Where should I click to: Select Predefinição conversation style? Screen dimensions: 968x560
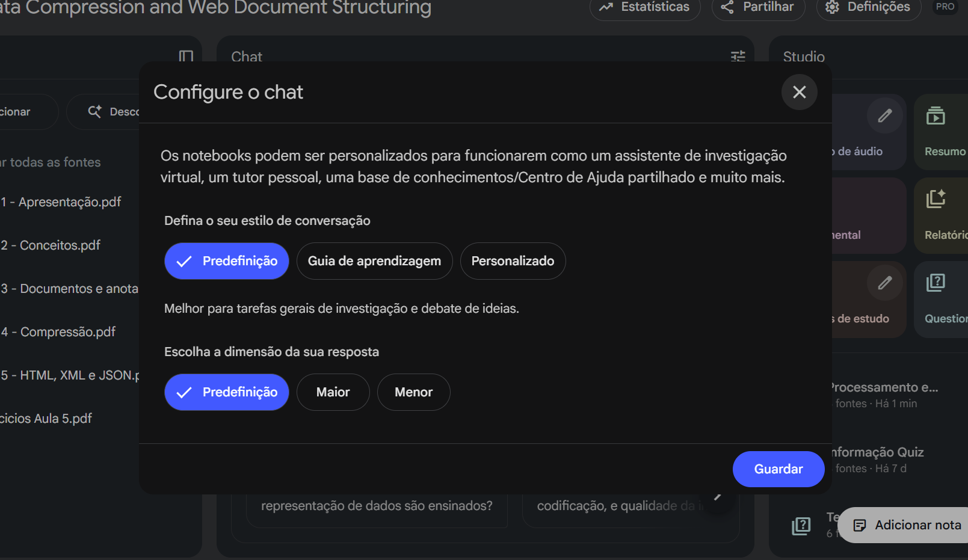point(227,261)
